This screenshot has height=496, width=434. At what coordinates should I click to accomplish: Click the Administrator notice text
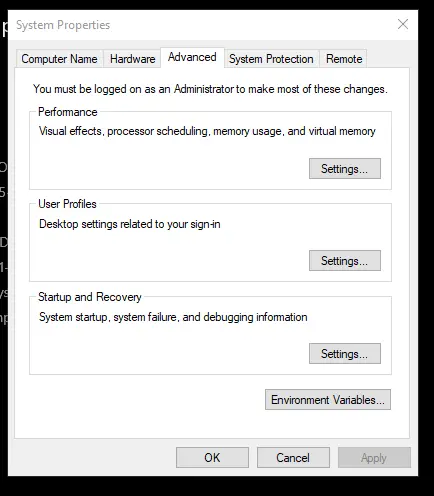(x=210, y=89)
